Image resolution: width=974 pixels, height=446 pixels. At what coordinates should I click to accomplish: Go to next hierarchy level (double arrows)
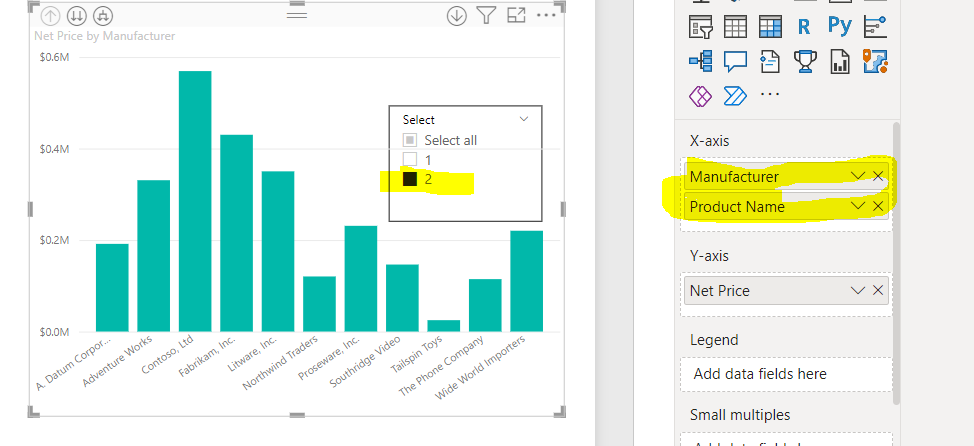[x=76, y=16]
